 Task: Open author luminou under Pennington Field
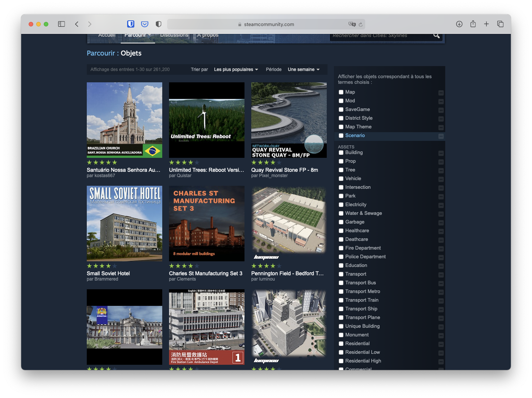(x=267, y=279)
